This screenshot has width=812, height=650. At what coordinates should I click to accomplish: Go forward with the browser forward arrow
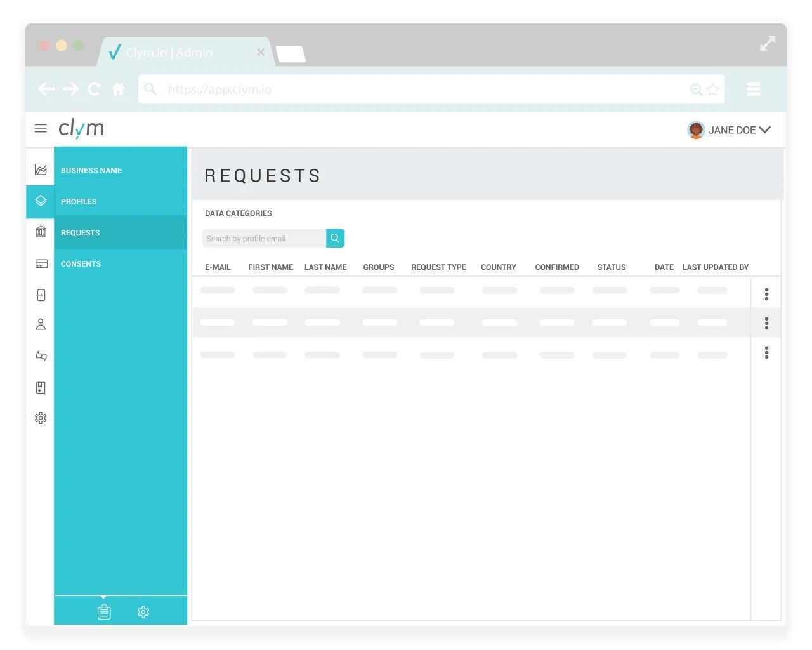pos(70,89)
